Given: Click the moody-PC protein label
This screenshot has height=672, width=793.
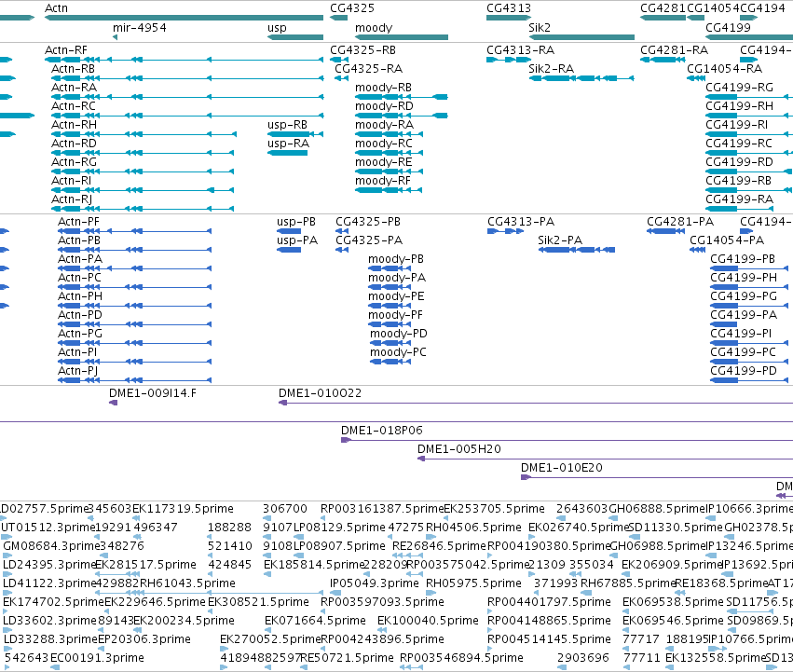Looking at the screenshot, I should (398, 352).
